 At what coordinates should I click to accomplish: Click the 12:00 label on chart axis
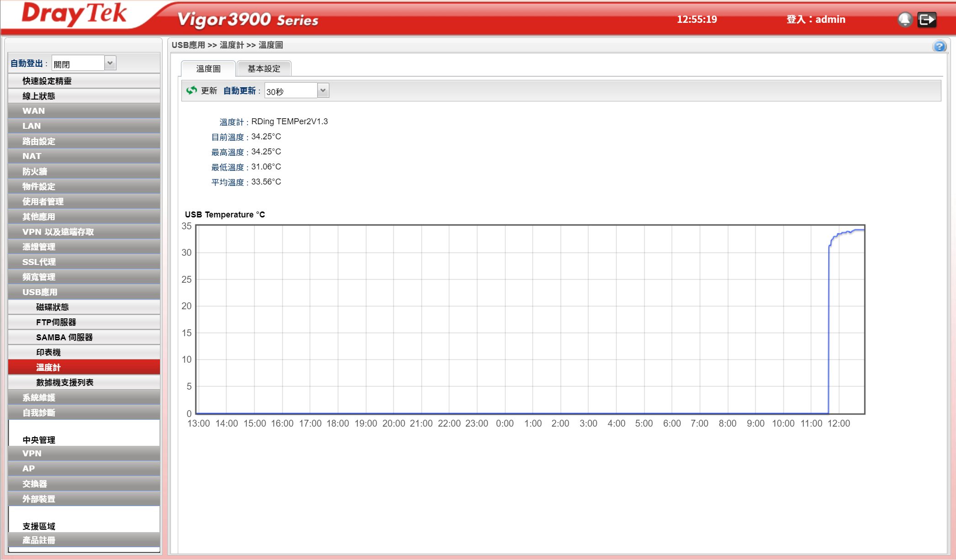click(x=839, y=423)
